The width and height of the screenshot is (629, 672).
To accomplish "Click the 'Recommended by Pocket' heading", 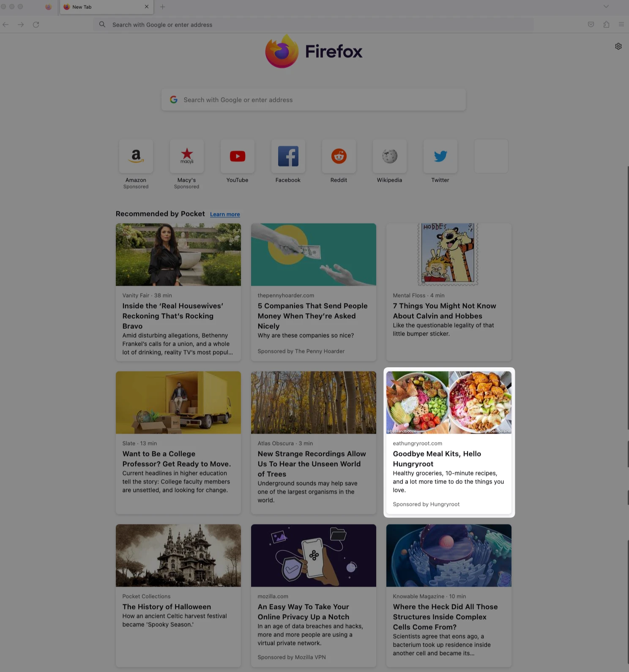I will 160,214.
